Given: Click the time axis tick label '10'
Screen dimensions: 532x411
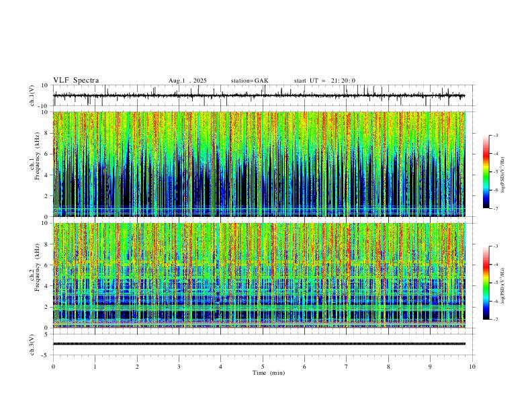Looking at the screenshot, I should (x=472, y=367).
